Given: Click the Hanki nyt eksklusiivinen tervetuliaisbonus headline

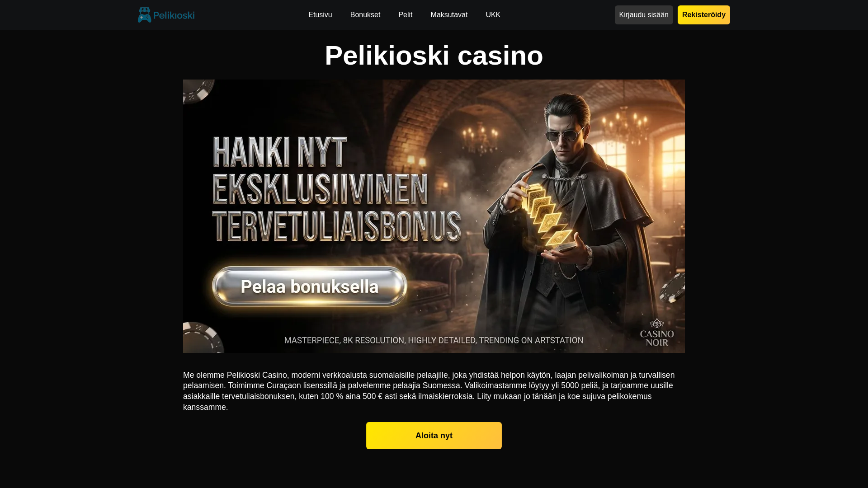Looking at the screenshot, I should 336,189.
